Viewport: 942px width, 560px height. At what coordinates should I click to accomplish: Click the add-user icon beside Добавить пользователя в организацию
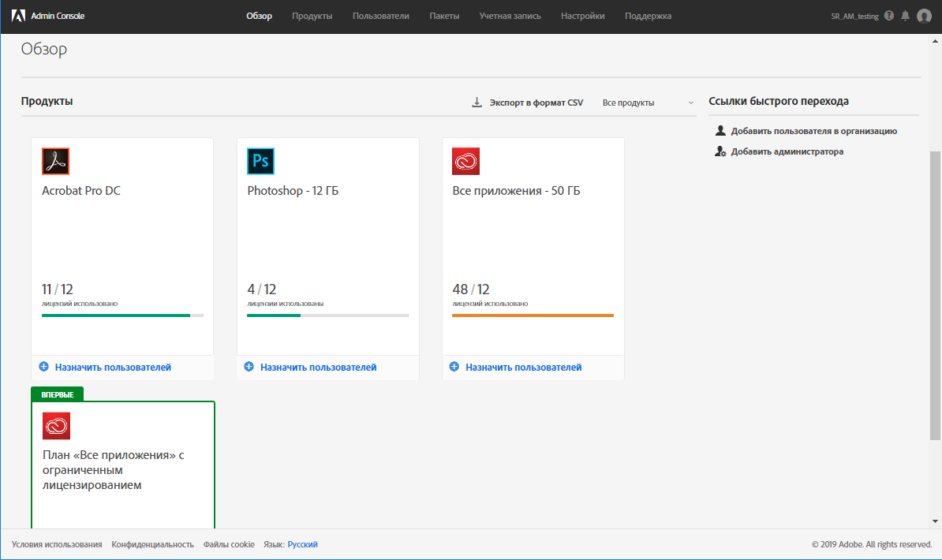click(x=720, y=130)
